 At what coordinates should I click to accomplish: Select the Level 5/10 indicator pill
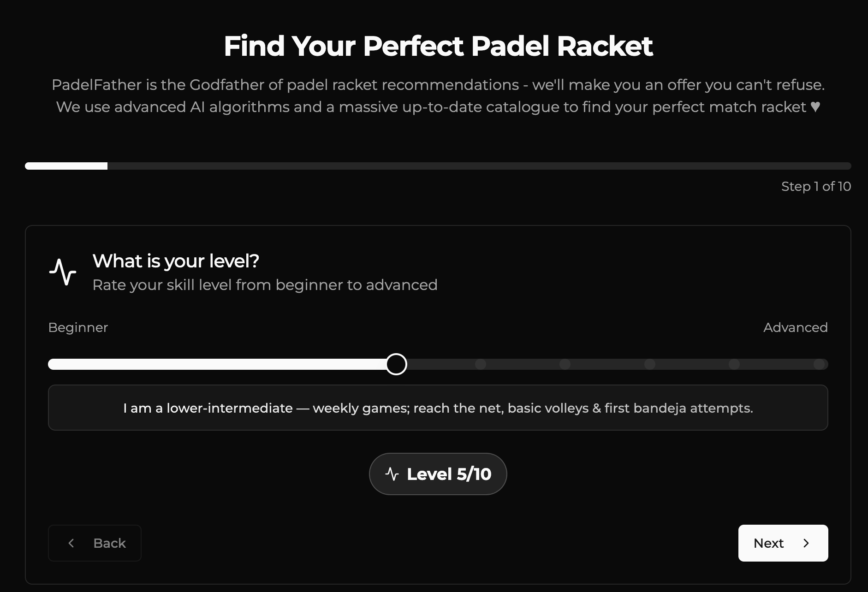(438, 474)
